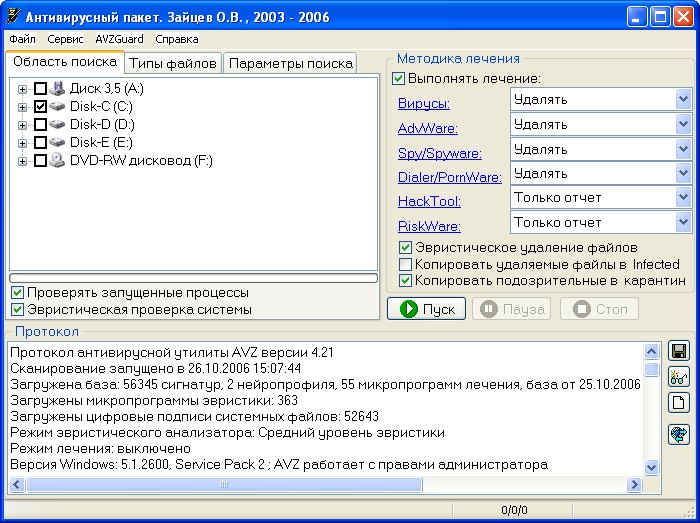Open the Файл menu

pyautogui.click(x=22, y=39)
